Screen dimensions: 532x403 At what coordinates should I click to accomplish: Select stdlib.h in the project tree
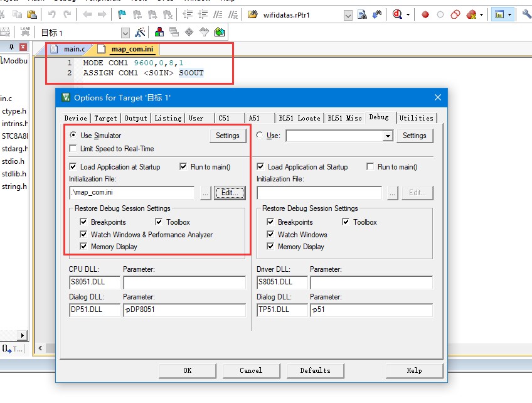(x=14, y=173)
